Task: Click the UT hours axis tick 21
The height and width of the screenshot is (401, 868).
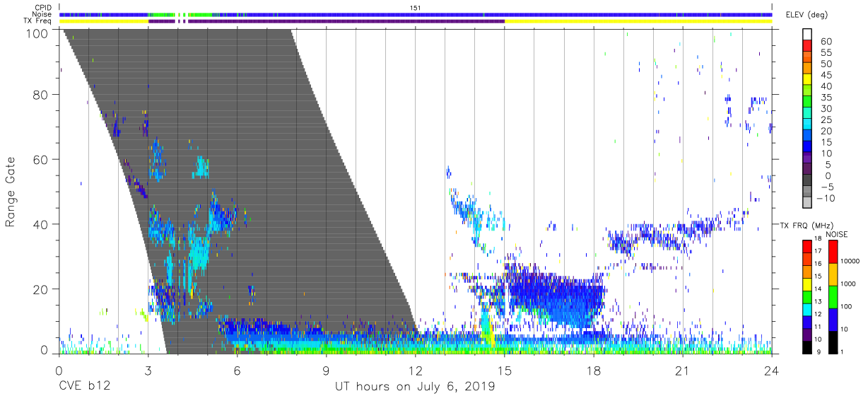Action: pyautogui.click(x=682, y=370)
